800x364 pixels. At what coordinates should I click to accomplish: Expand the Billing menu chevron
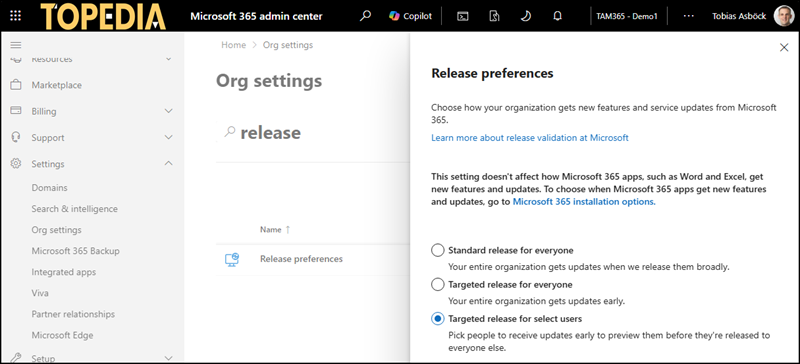tap(168, 111)
